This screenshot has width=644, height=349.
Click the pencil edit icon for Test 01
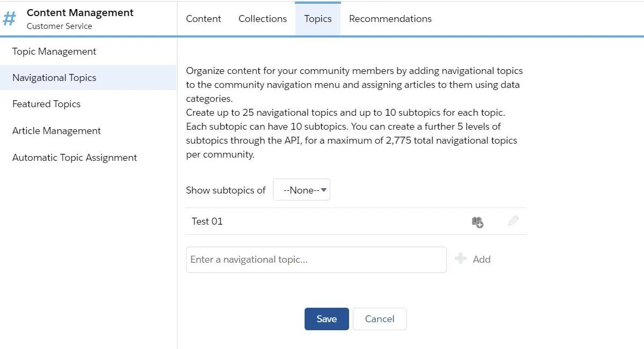[x=513, y=221]
